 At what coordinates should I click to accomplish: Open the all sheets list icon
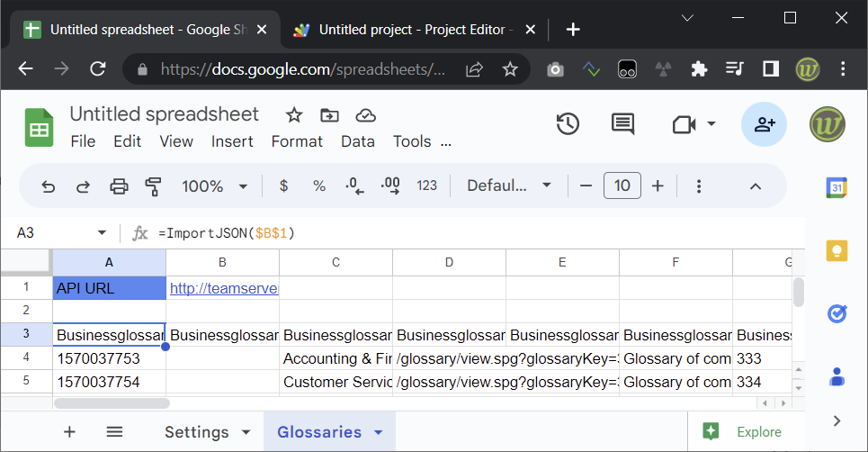[114, 432]
